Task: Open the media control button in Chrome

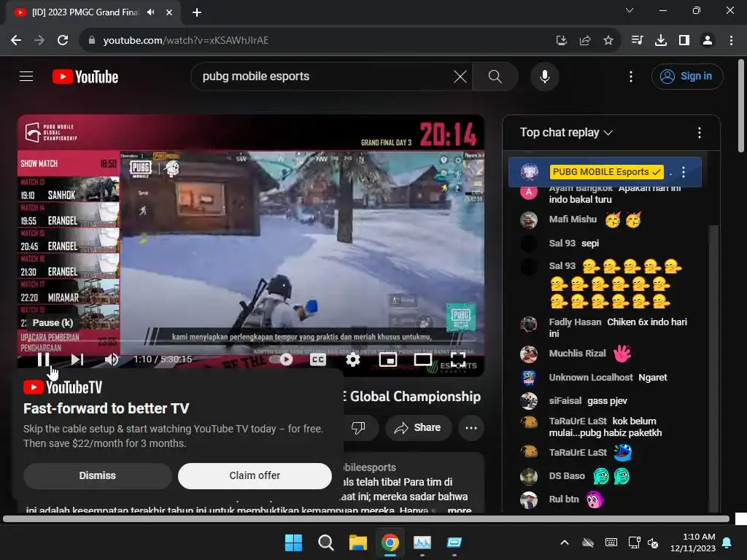Action: tap(637, 41)
